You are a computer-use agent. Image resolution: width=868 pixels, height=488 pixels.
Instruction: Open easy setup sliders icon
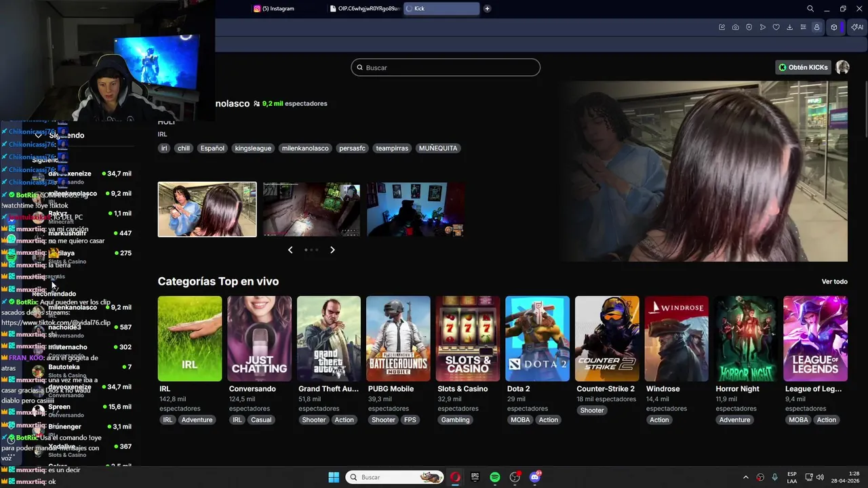tap(804, 27)
